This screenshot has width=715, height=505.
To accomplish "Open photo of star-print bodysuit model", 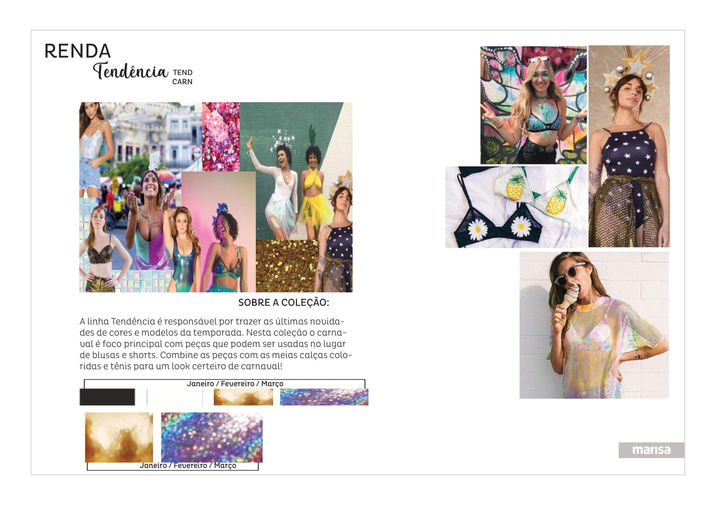I will click(629, 146).
